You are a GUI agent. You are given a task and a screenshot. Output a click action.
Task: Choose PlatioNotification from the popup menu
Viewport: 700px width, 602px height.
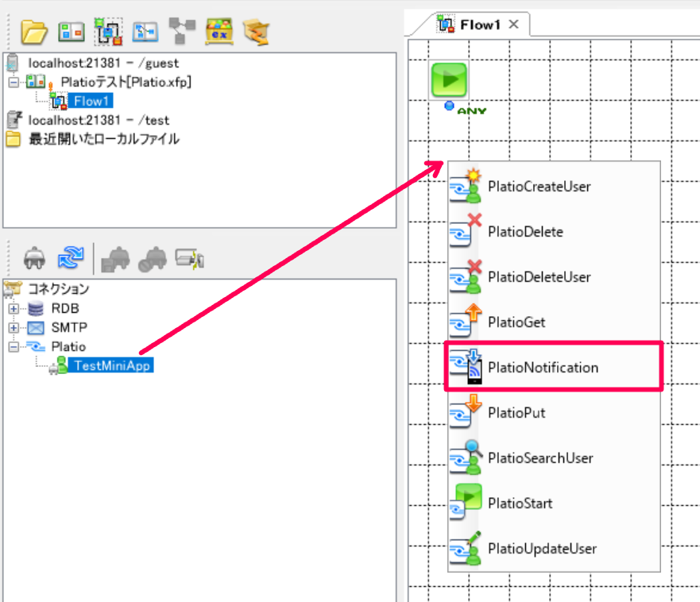pos(554,367)
